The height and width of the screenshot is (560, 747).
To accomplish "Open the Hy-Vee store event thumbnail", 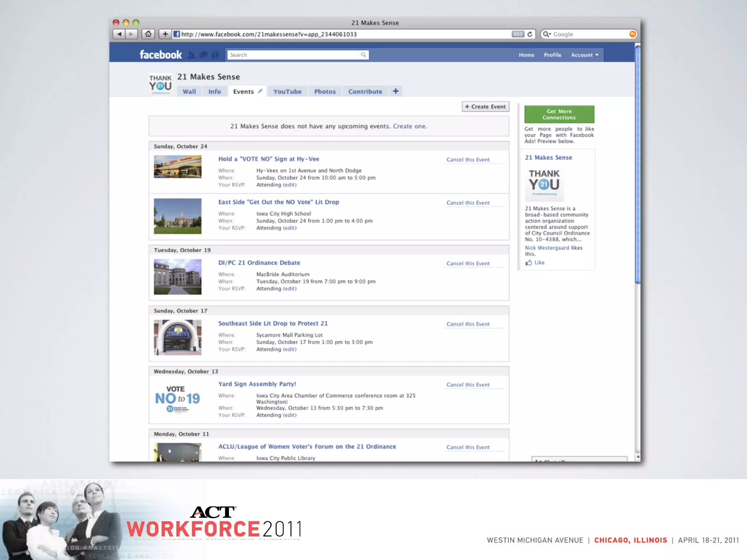I will click(x=178, y=167).
